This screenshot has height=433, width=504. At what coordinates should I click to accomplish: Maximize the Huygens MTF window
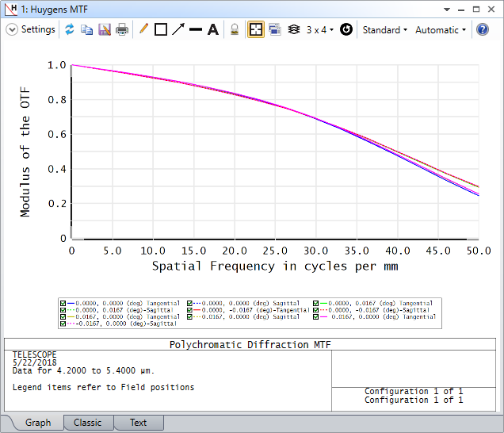coord(476,10)
